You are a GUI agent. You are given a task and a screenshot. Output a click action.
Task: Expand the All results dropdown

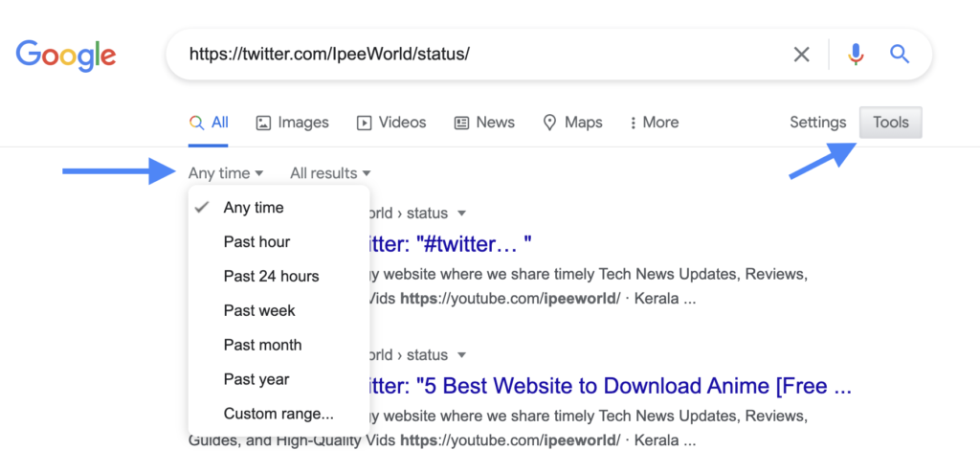click(330, 173)
